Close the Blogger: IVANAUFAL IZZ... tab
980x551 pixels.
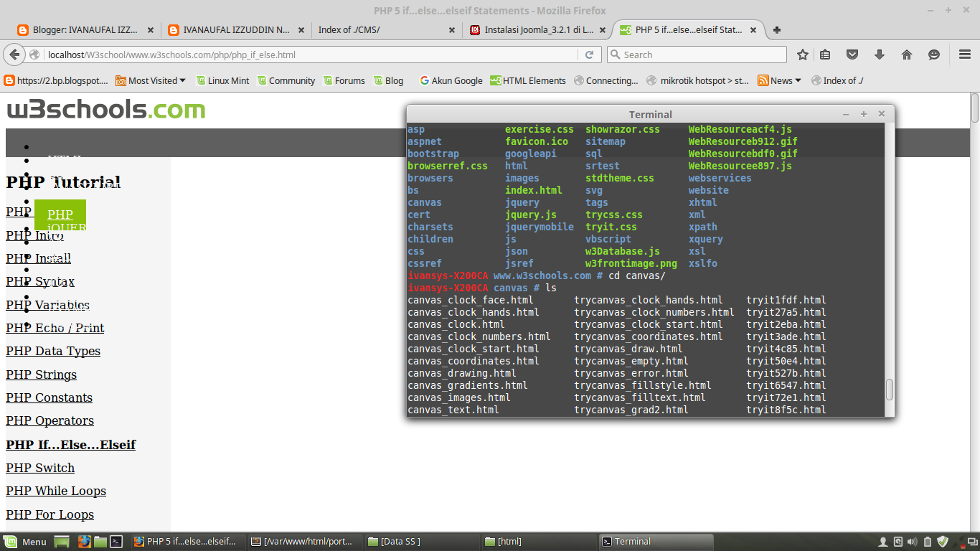(x=151, y=30)
